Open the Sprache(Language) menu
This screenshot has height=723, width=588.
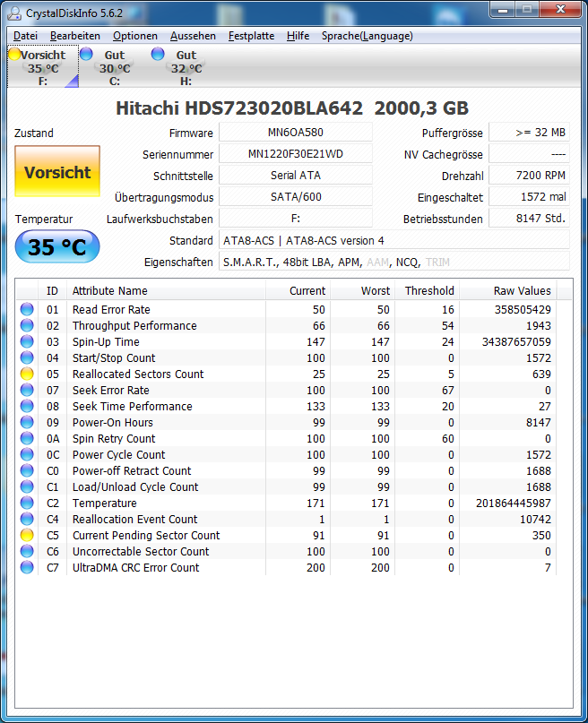tap(367, 36)
